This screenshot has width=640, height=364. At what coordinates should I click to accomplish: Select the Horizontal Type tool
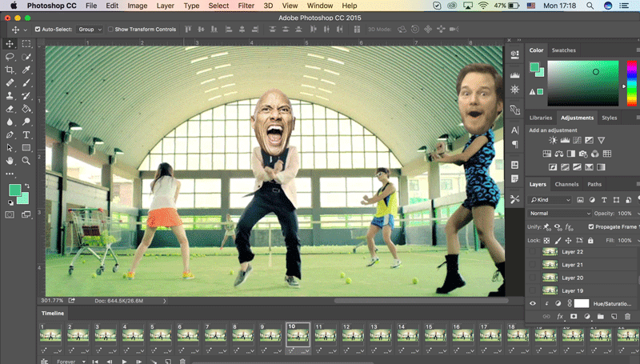coord(26,134)
